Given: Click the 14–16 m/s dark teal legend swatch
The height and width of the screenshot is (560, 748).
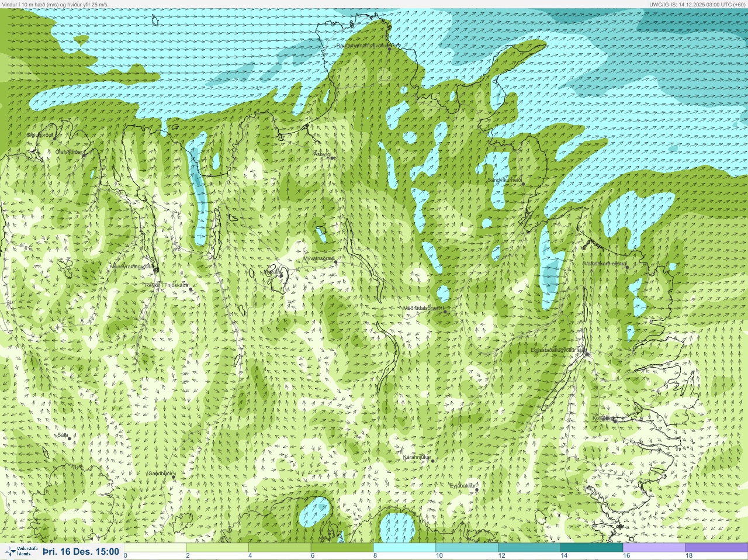Looking at the screenshot, I should 591,548.
